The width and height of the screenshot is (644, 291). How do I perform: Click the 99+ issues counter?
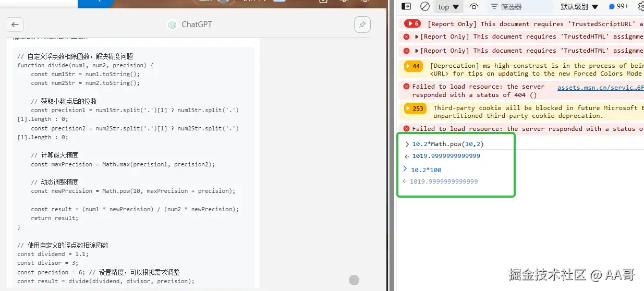tap(618, 7)
